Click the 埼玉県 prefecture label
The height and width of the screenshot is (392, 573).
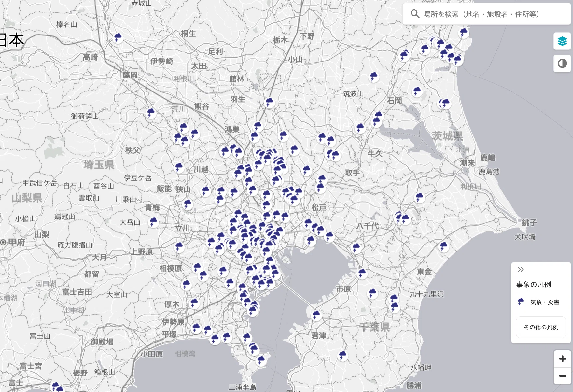coord(99,165)
